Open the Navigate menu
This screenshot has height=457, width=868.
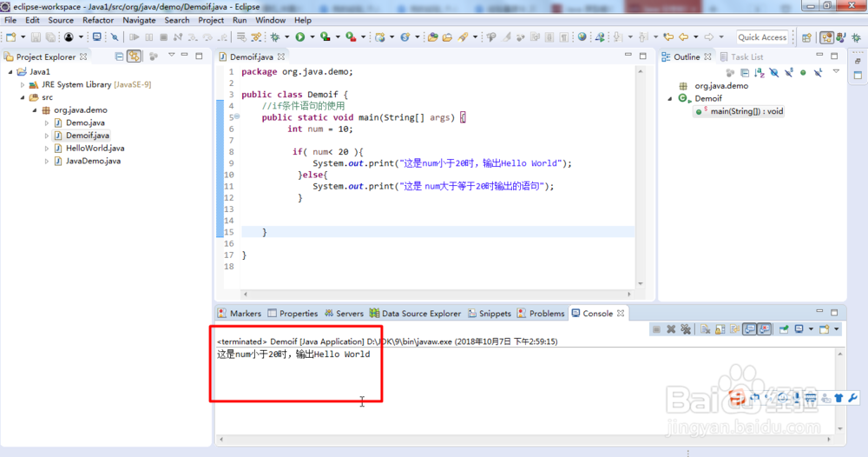tap(139, 20)
